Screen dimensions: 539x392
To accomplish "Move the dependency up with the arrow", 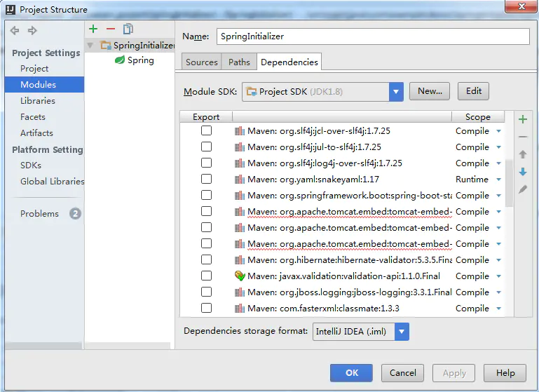I will click(523, 154).
